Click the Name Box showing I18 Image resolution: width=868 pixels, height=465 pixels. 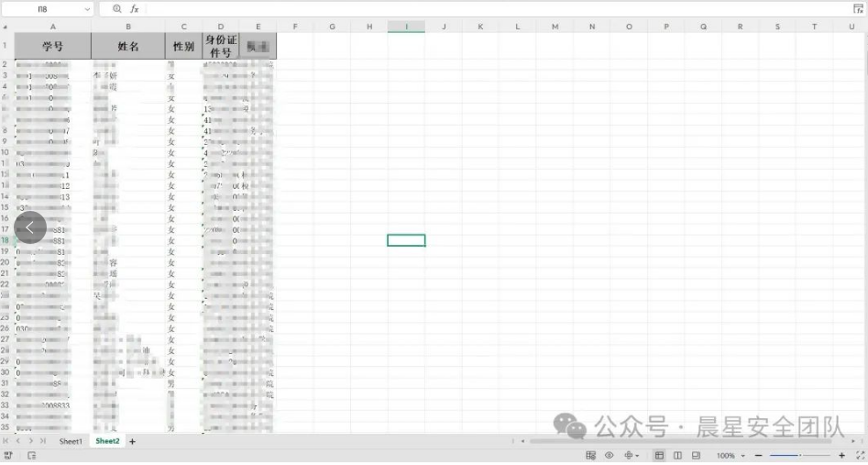click(42, 9)
